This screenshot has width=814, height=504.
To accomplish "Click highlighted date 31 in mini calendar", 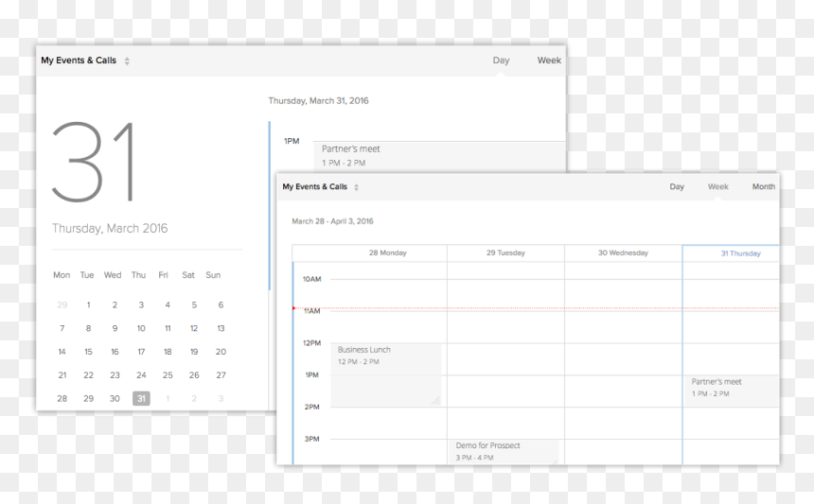I will coord(141,398).
